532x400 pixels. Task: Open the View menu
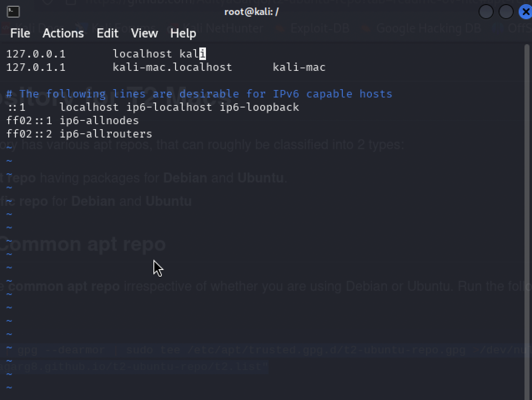(x=144, y=33)
